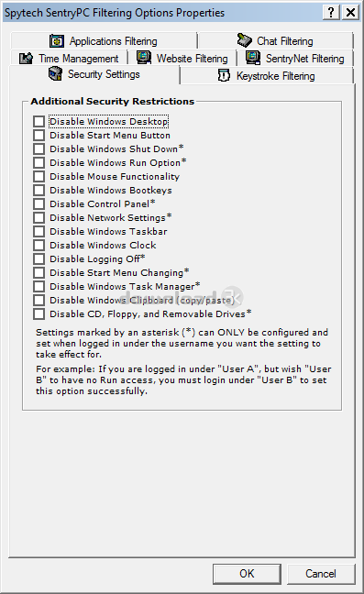This screenshot has height=594, width=364.
Task: Click the help question mark button
Action: point(331,13)
